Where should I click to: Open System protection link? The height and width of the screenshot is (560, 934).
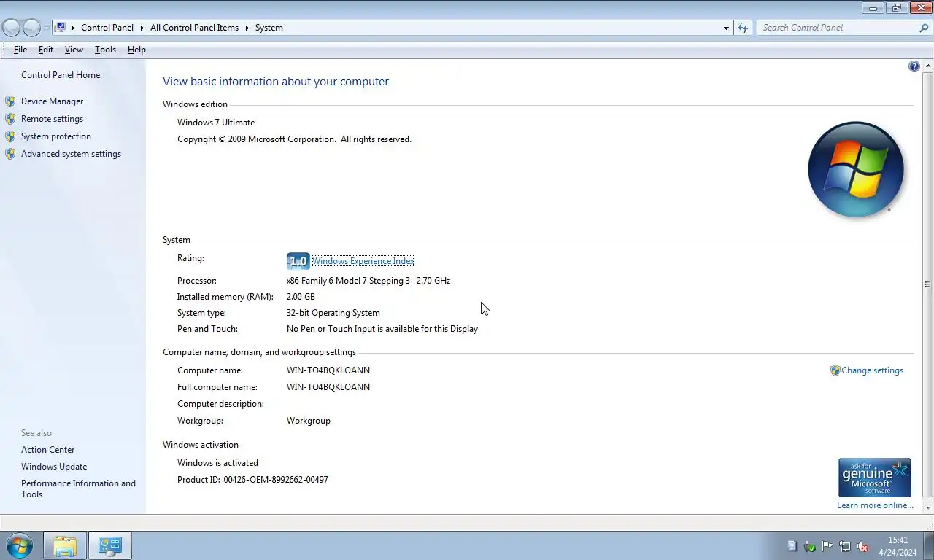pos(56,136)
